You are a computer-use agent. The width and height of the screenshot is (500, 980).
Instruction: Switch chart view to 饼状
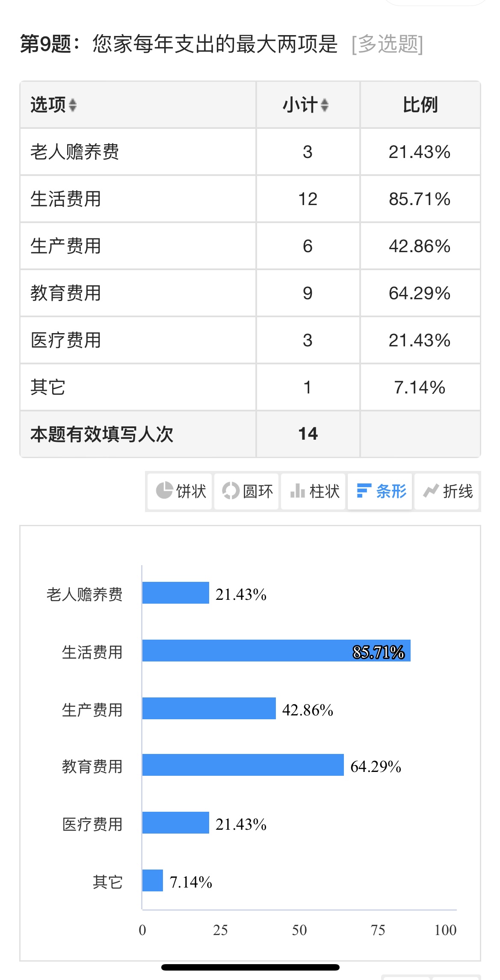click(x=191, y=491)
